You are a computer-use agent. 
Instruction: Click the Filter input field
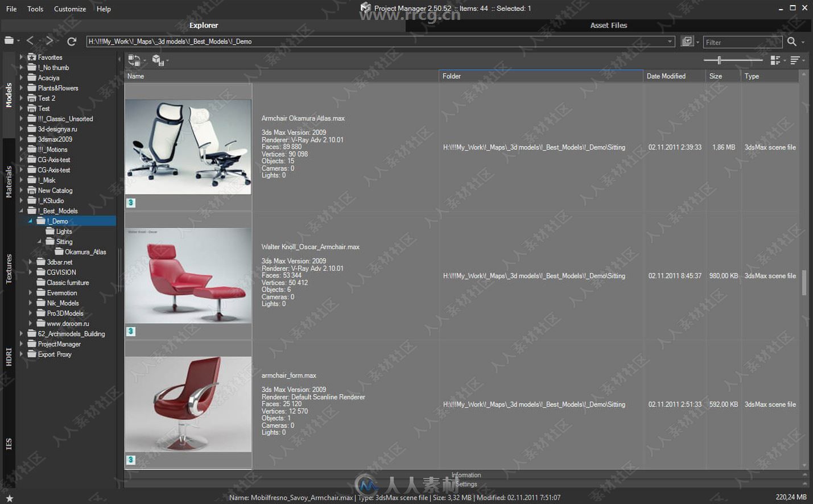[742, 42]
